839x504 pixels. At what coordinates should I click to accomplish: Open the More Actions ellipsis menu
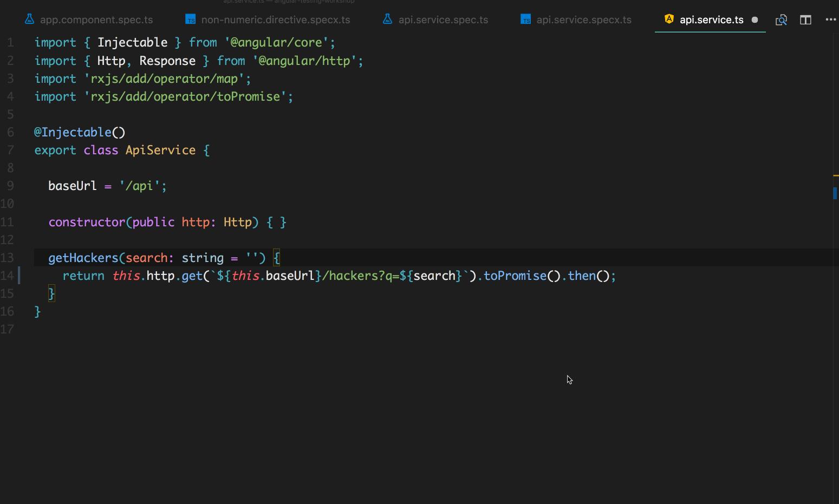(x=830, y=20)
